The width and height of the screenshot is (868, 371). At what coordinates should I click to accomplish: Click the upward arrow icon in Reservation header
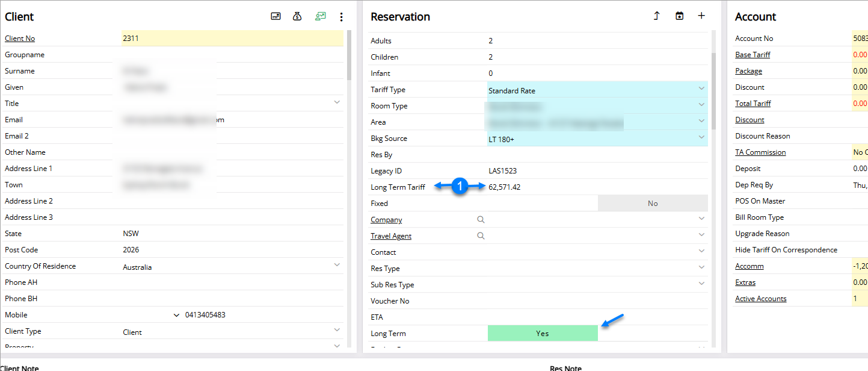[657, 16]
